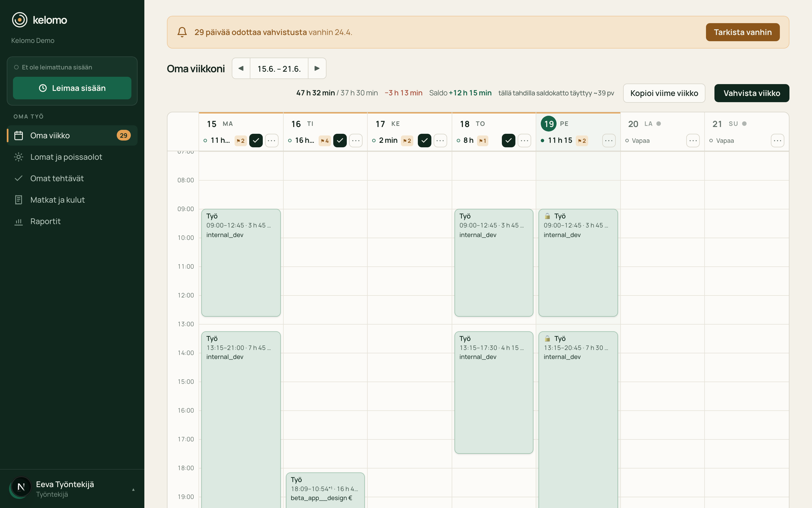812x508 pixels.
Task: Select day 15 MA header
Action: pyautogui.click(x=220, y=124)
